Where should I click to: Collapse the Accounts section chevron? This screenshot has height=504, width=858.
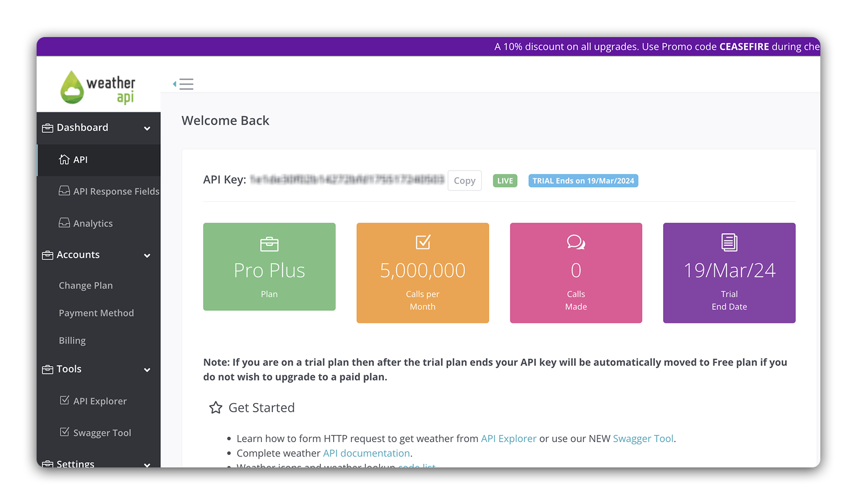point(147,256)
